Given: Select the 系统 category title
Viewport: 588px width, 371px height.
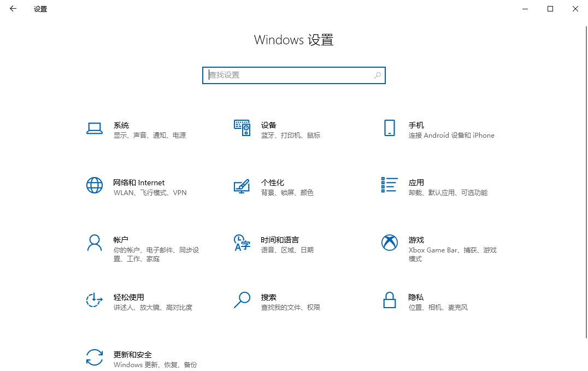Looking at the screenshot, I should (x=121, y=125).
